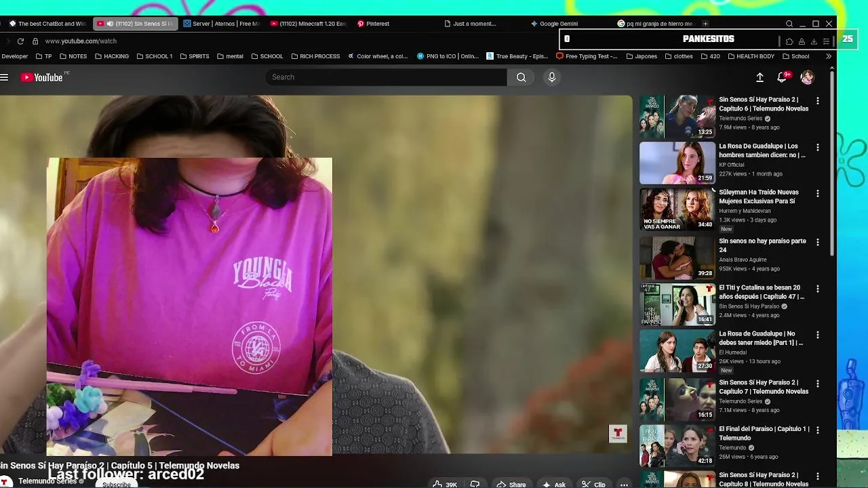Open the NOTES bookmark folder
The width and height of the screenshot is (868, 488).
[x=73, y=56]
